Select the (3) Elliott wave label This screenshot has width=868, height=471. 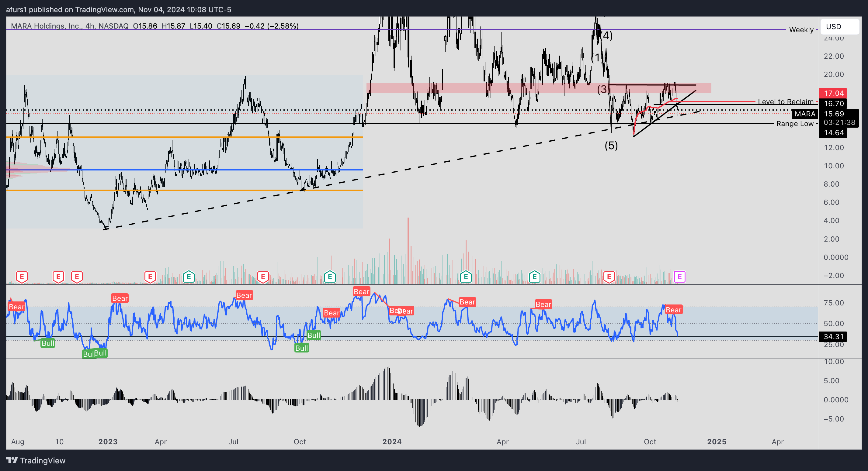pos(602,89)
